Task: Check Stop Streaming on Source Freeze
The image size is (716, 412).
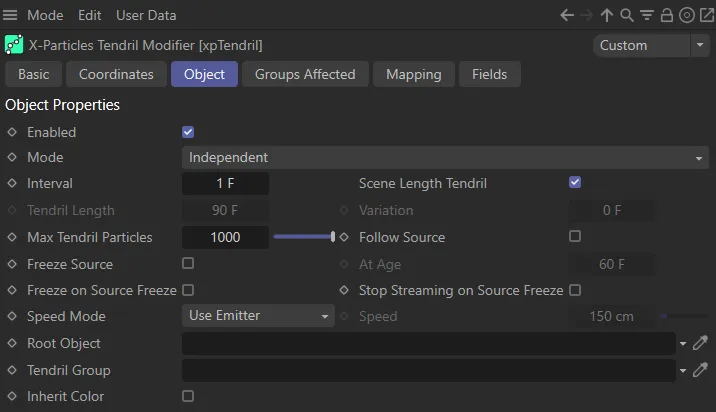Action: click(575, 290)
